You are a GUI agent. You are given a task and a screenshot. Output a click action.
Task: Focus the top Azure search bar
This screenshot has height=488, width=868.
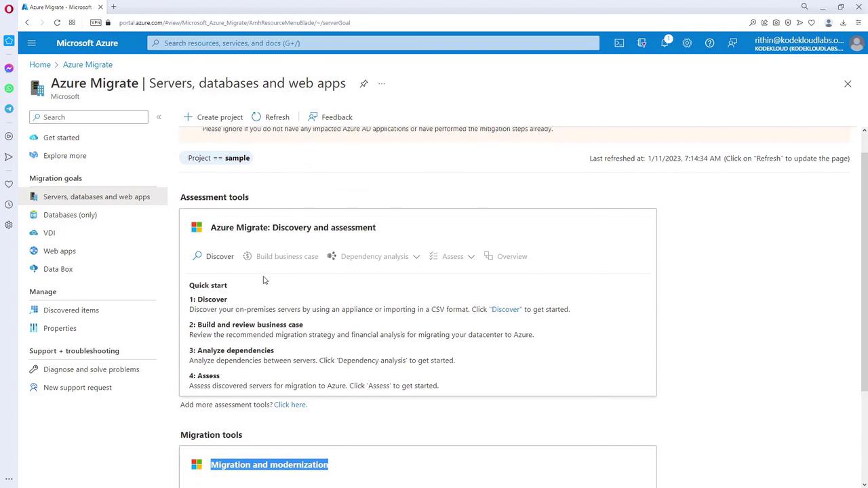pyautogui.click(x=373, y=43)
